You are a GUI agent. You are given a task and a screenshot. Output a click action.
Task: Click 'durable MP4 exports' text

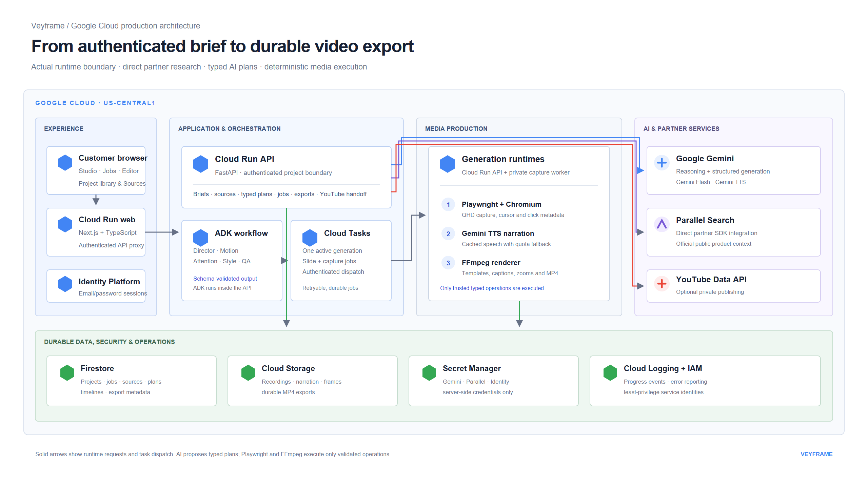pyautogui.click(x=288, y=392)
